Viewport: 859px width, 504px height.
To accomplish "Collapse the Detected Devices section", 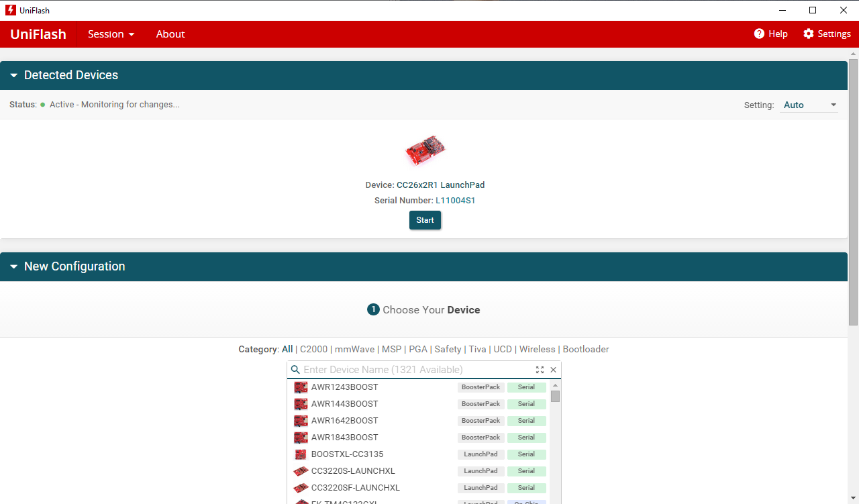I will coord(13,75).
